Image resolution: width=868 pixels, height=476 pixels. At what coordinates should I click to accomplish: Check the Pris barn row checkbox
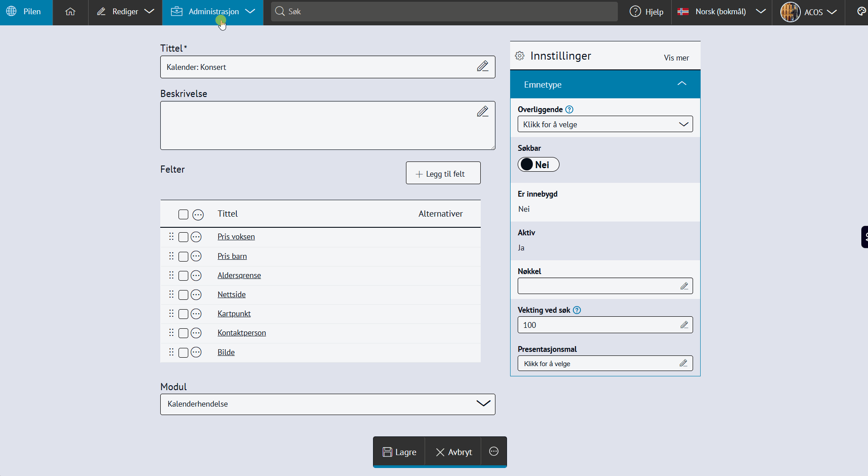183,257
